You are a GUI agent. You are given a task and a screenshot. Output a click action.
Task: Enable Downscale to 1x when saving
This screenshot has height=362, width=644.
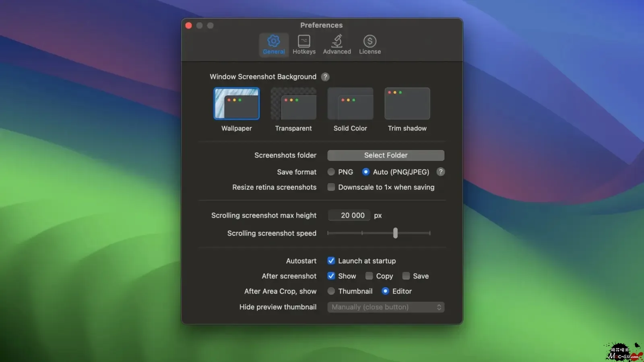[331, 187]
